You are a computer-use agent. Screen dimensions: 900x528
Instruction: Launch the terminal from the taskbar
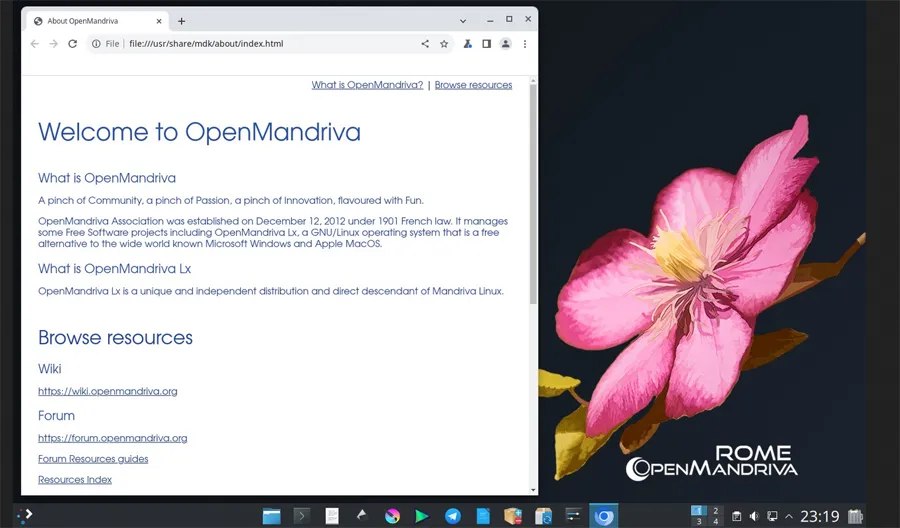(301, 516)
